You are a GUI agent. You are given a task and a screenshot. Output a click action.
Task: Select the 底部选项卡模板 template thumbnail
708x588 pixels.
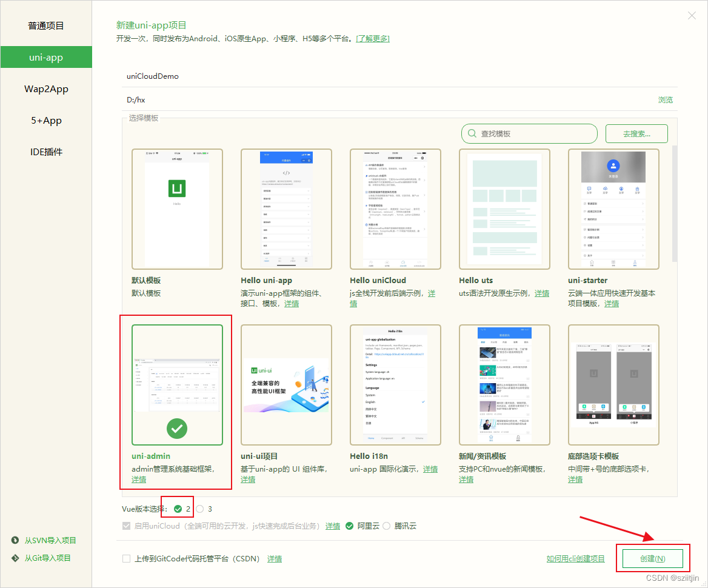point(613,385)
